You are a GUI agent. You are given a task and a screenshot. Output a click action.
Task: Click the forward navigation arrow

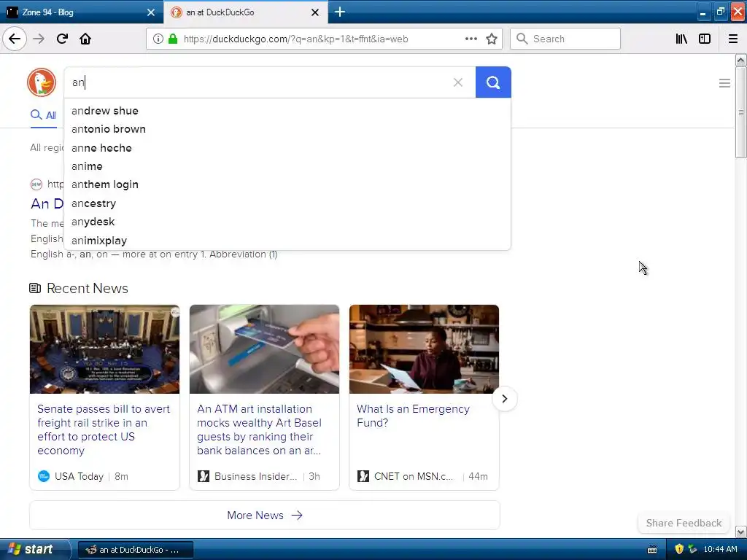39,39
